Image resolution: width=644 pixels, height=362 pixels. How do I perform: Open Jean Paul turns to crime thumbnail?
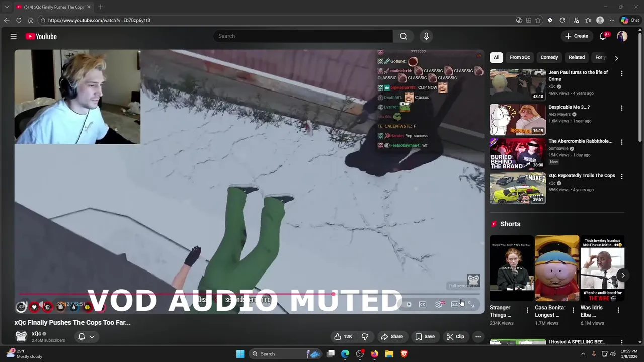(518, 85)
